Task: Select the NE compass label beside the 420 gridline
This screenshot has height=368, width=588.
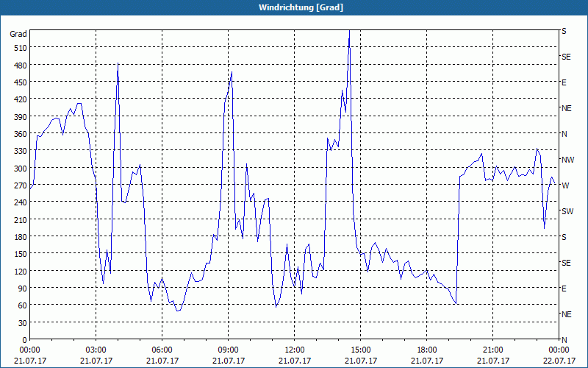Action: [x=567, y=108]
